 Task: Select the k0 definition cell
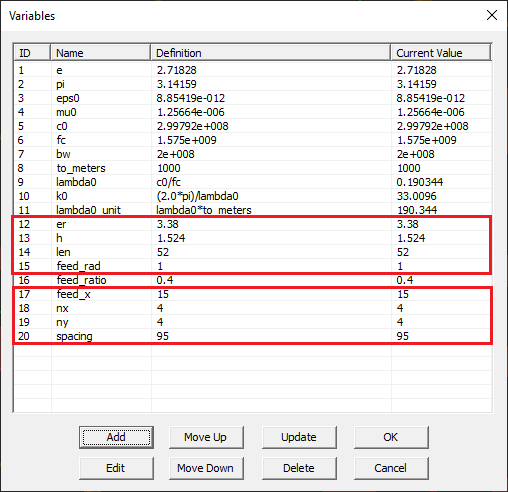(271, 196)
